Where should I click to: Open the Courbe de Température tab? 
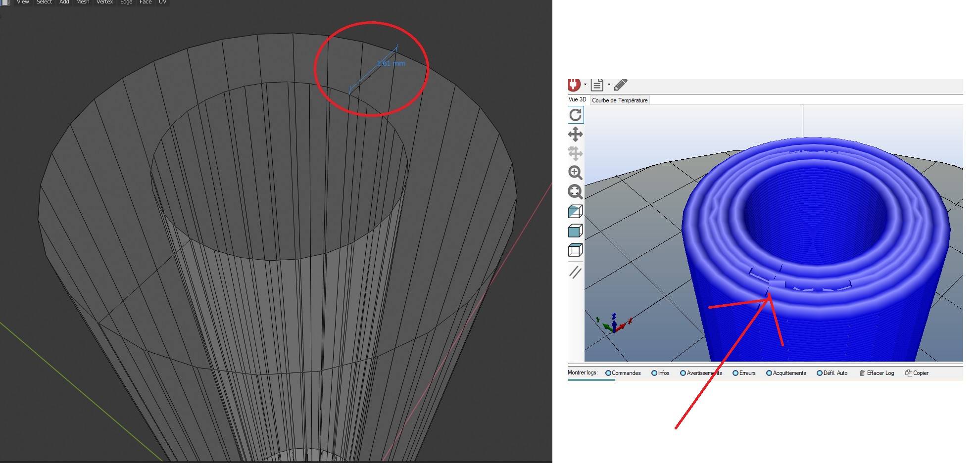(620, 100)
